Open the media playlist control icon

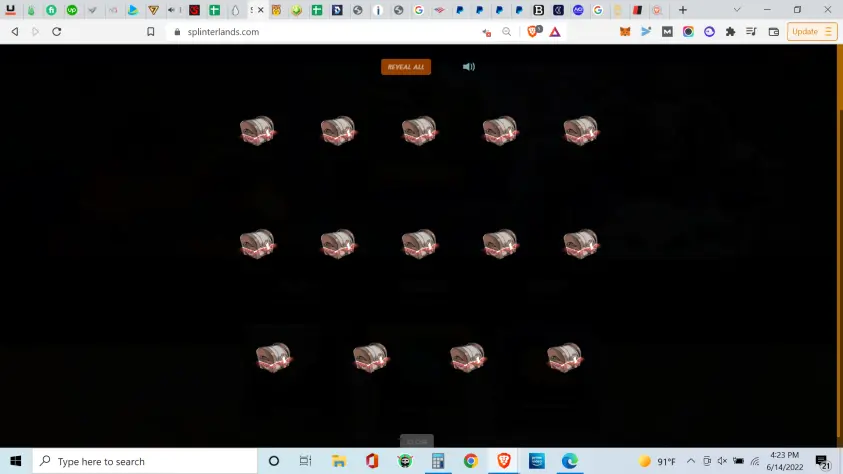[752, 32]
